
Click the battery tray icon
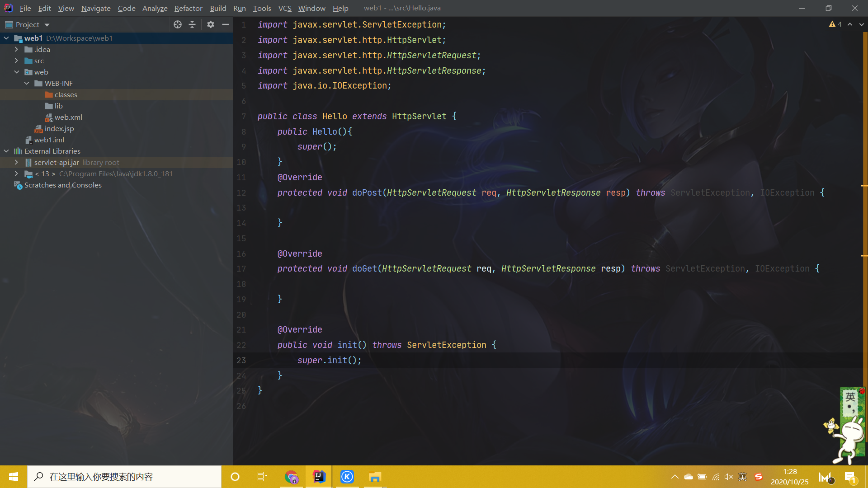click(x=702, y=477)
